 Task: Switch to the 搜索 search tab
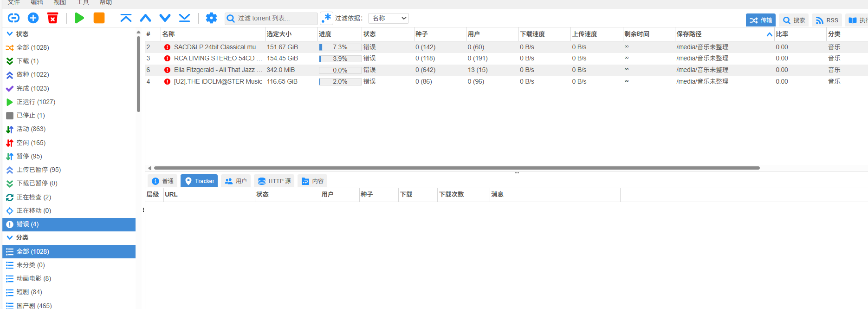(x=794, y=20)
